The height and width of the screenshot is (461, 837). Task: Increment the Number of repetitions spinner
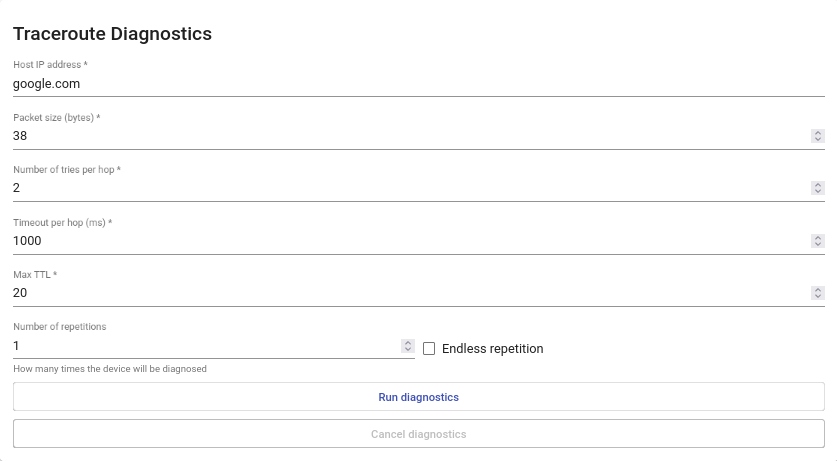pos(407,342)
